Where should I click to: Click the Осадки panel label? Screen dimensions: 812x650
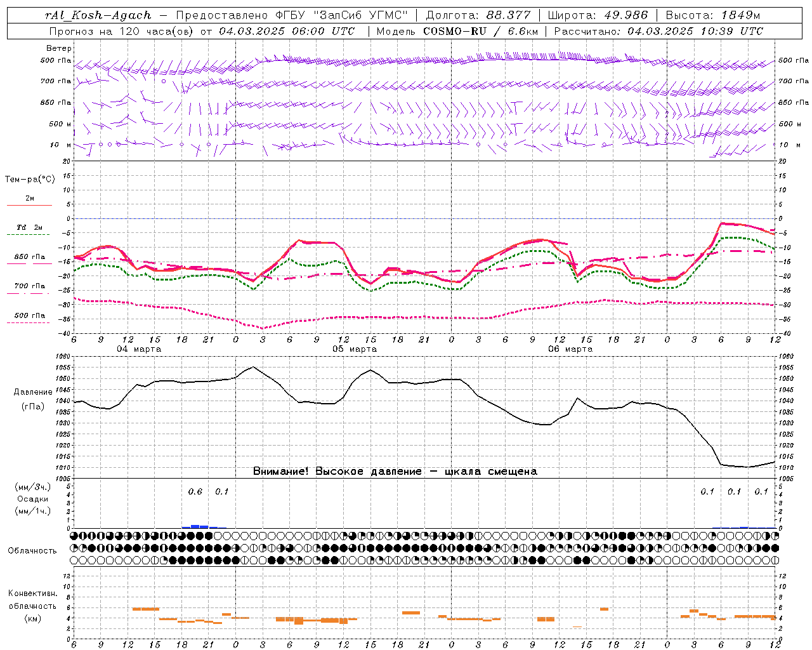[32, 499]
